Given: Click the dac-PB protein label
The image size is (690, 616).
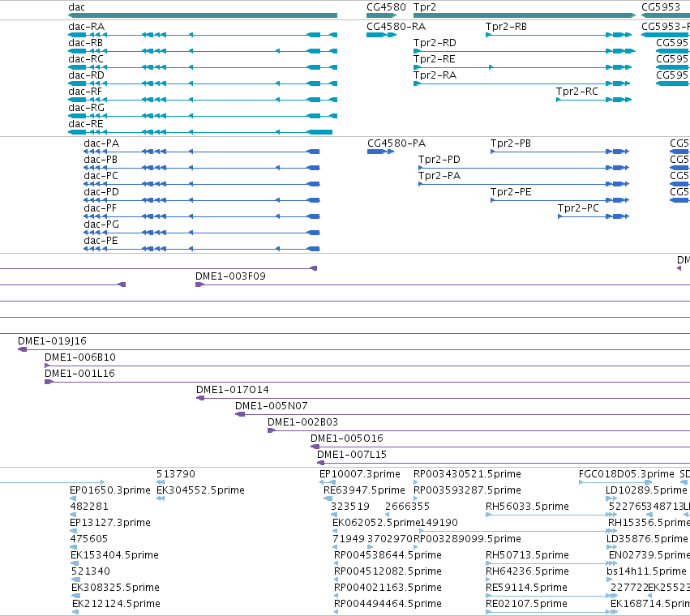Looking at the screenshot, I should point(101,160).
